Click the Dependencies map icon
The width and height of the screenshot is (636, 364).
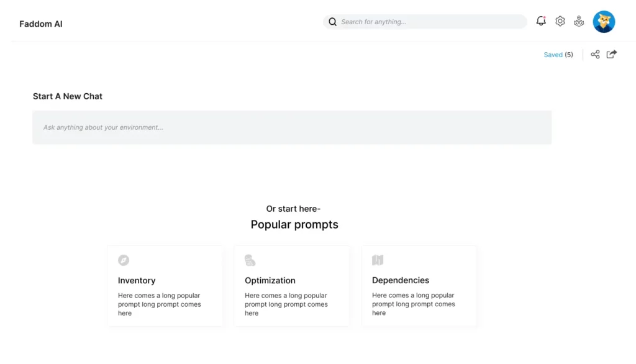click(378, 260)
